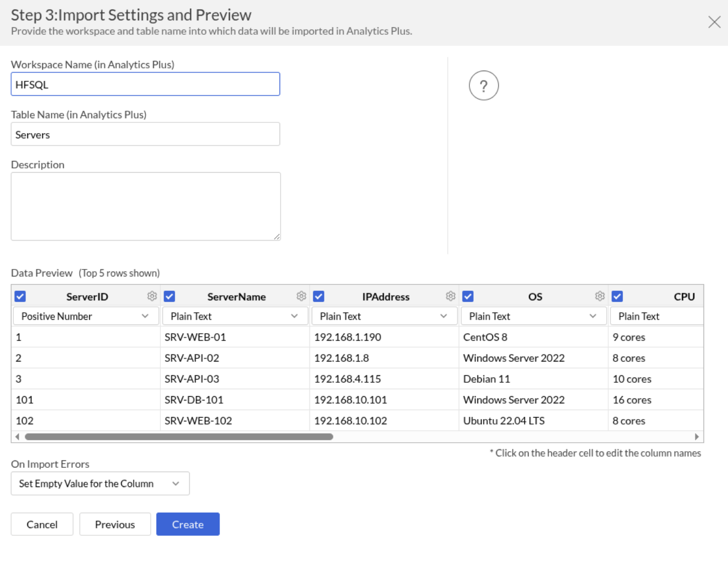Viewport: 728px width, 571px height.
Task: Uncheck the OS column checkbox
Action: click(x=468, y=296)
